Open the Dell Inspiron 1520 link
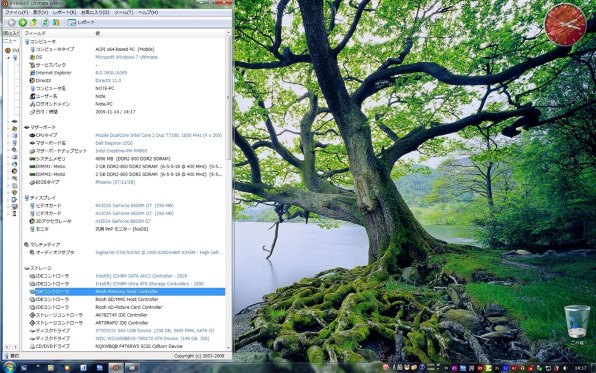Screen dimensions: 596x373 coord(114,143)
